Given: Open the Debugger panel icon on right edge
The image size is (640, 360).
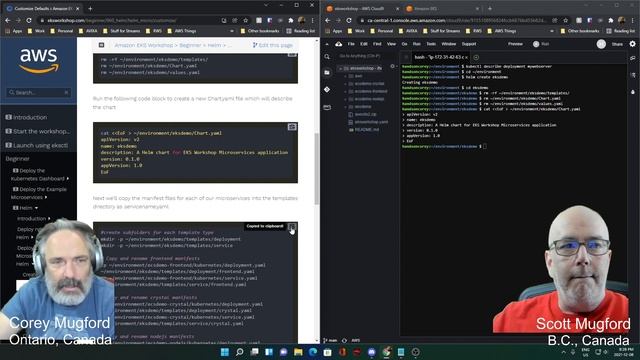Looking at the screenshot, I should point(633,92).
